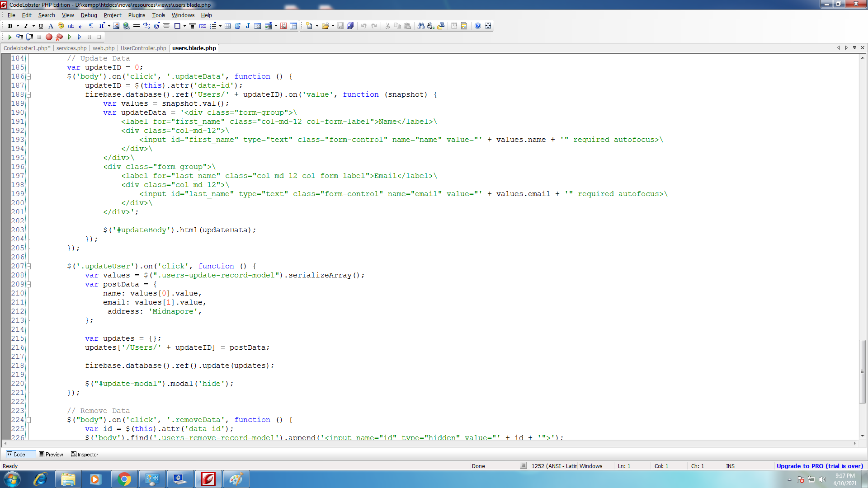Insert hyperlink globe icon
This screenshot has height=488, width=868.
[x=127, y=26]
